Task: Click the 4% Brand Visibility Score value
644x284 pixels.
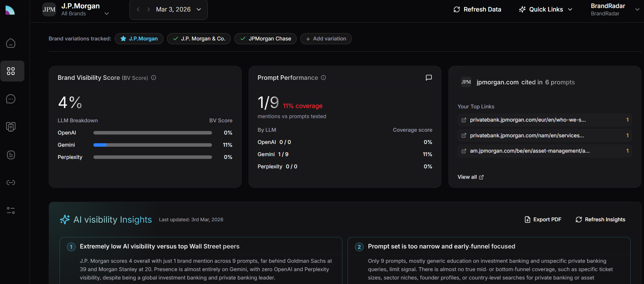Action: 70,102
